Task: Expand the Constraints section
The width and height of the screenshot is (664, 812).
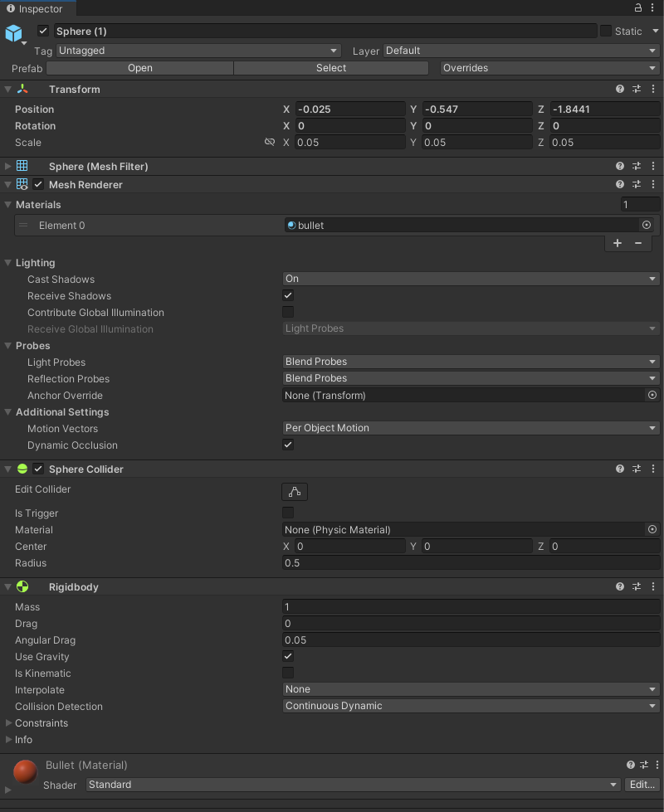Action: click(x=9, y=722)
